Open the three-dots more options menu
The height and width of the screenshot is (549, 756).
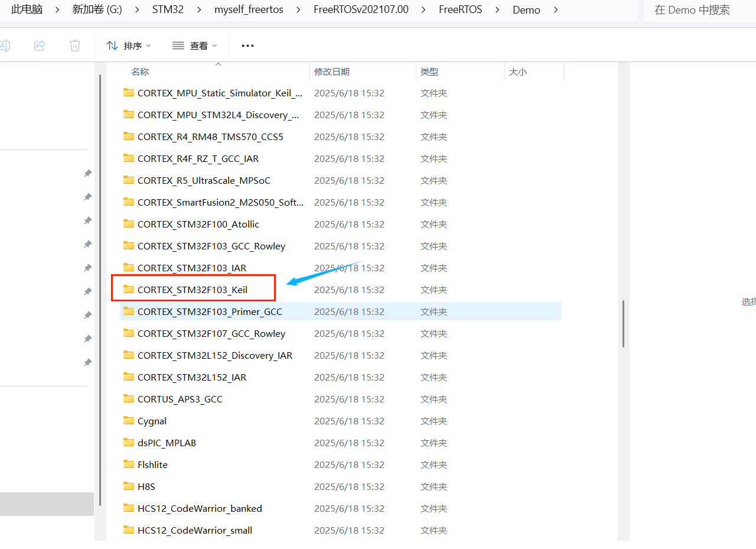click(248, 46)
